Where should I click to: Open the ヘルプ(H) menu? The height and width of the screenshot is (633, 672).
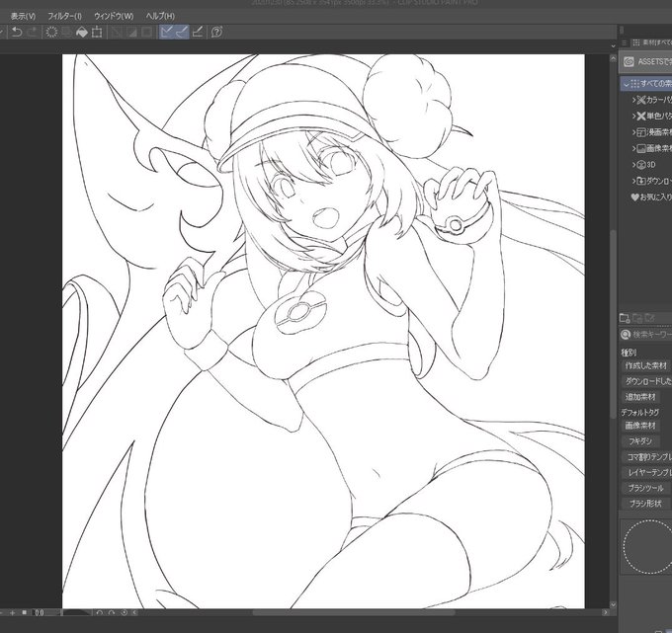pyautogui.click(x=160, y=16)
